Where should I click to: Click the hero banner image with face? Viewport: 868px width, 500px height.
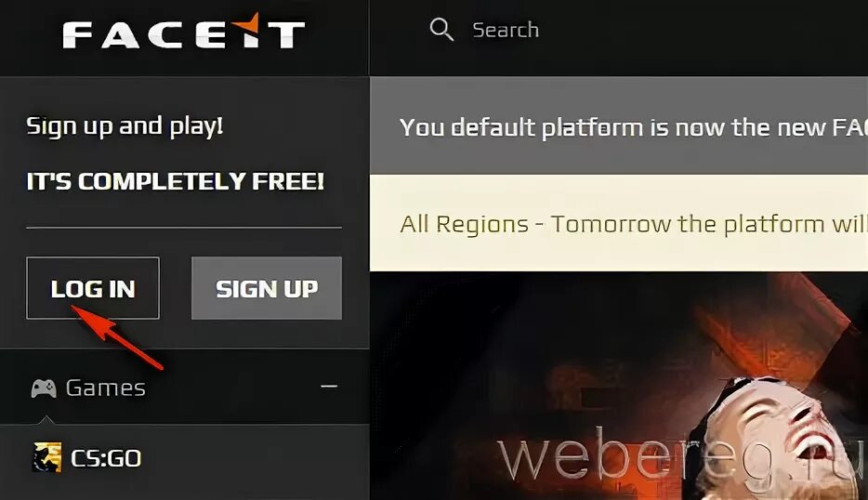[619, 386]
